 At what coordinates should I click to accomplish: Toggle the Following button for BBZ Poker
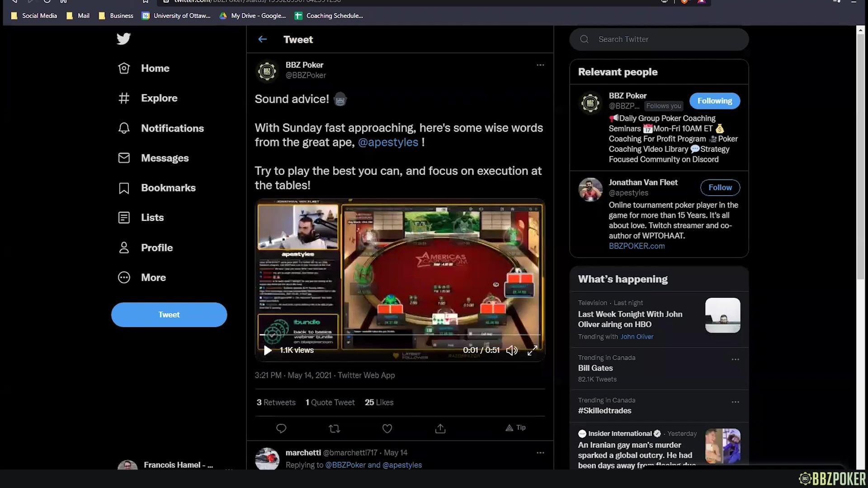[714, 101]
